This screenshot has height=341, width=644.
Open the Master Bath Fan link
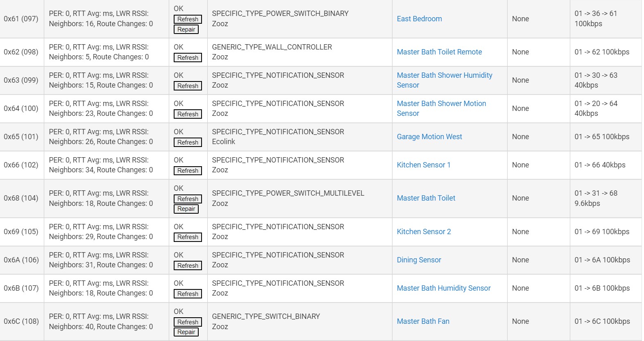[423, 321]
